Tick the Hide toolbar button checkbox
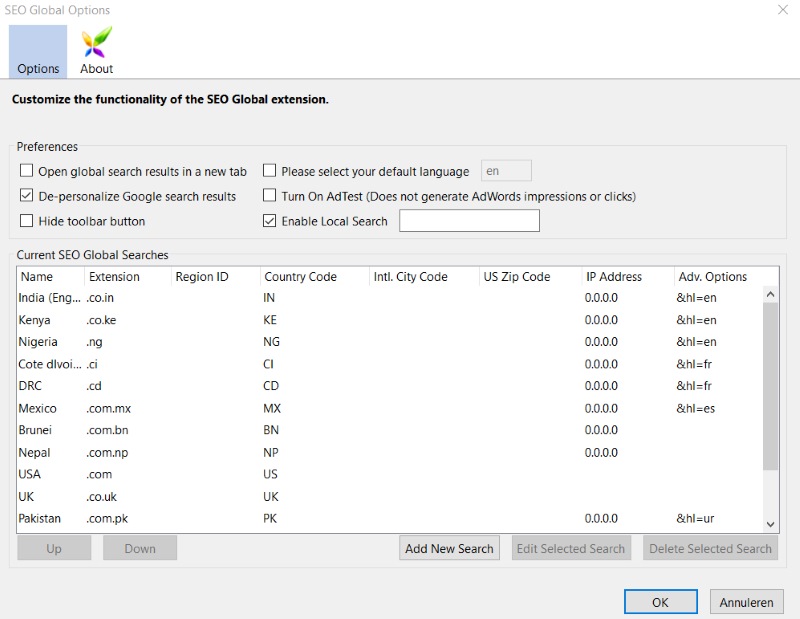This screenshot has width=800, height=619. (x=27, y=220)
